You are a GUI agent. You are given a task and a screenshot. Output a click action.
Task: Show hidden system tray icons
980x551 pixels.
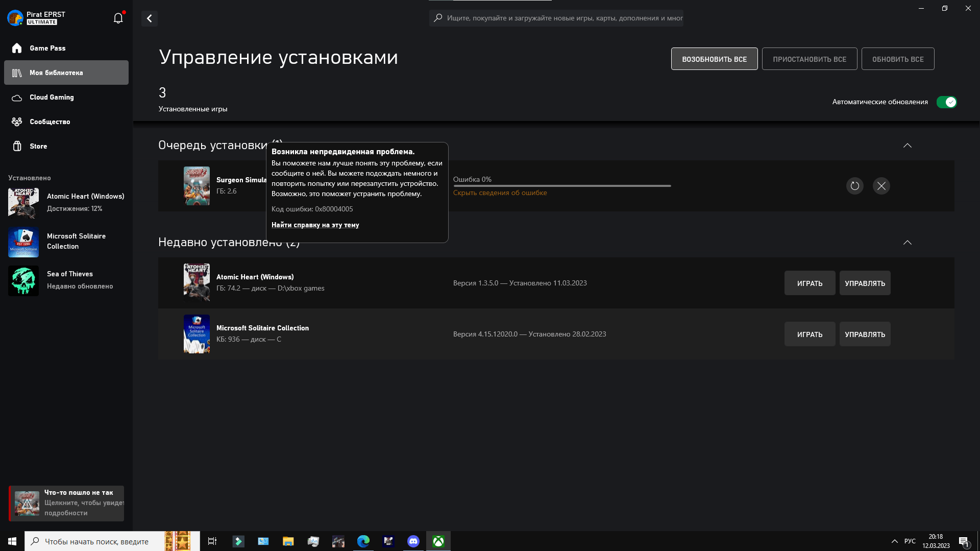[x=895, y=541]
